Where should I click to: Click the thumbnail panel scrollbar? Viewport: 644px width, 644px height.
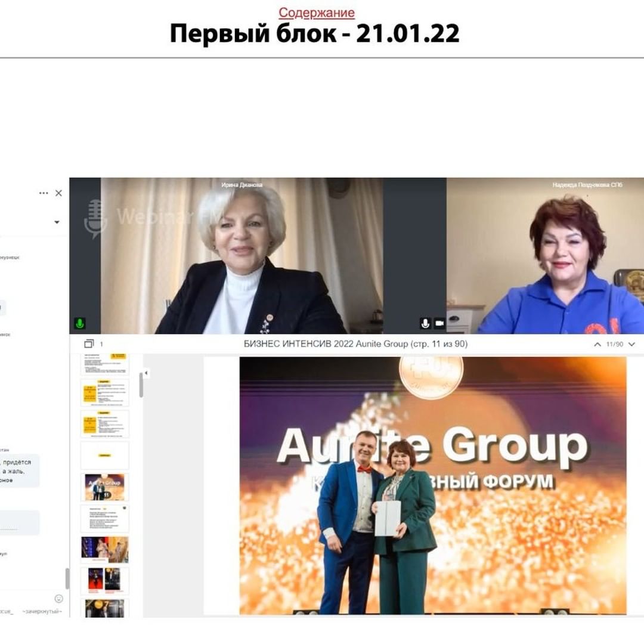141,385
